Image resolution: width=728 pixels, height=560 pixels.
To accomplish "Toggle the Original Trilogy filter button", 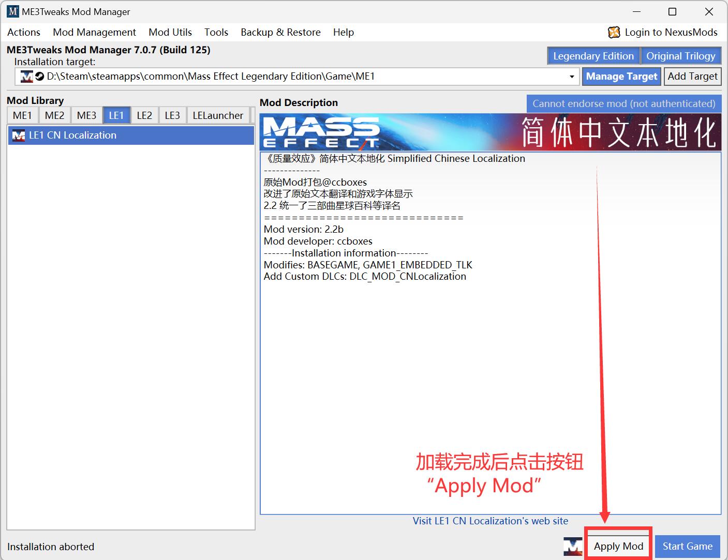I will pos(681,56).
